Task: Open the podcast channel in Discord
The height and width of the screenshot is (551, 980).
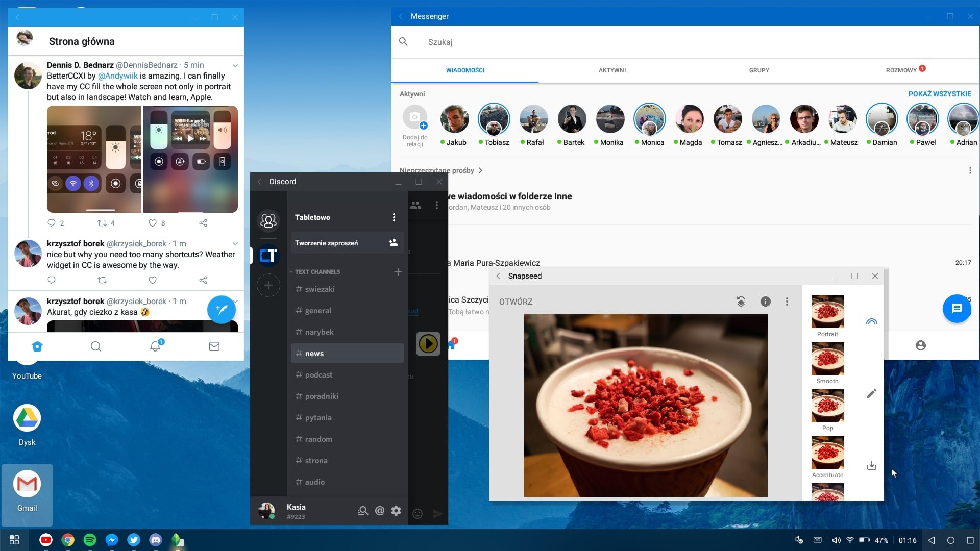Action: tap(348, 375)
